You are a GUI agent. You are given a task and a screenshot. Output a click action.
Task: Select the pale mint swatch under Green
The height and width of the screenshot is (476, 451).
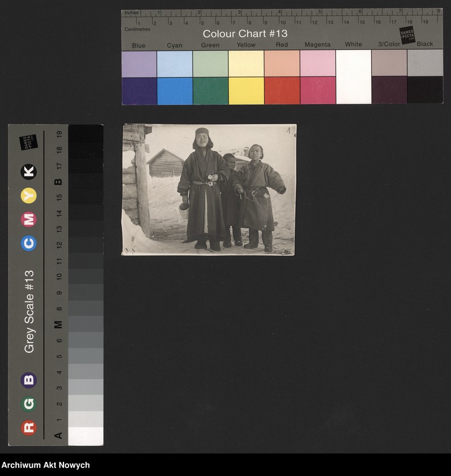[x=211, y=63]
